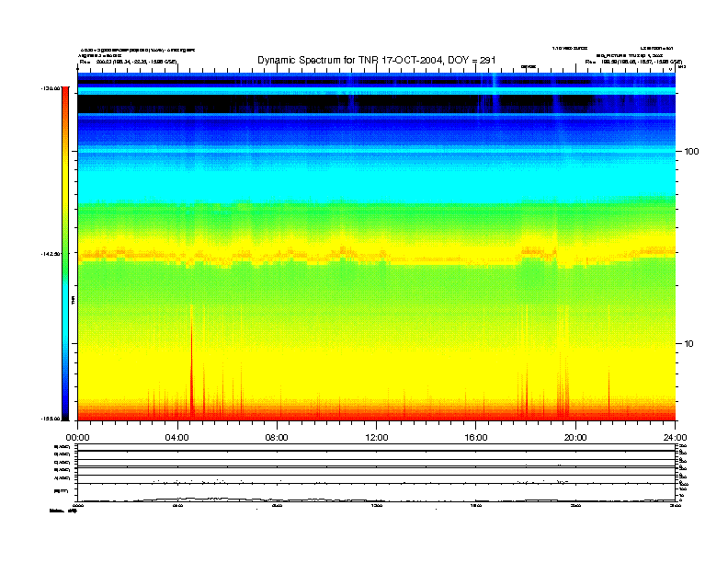The image size is (728, 563).
Task: Click the -142.50 color scale label
Action: coord(51,254)
